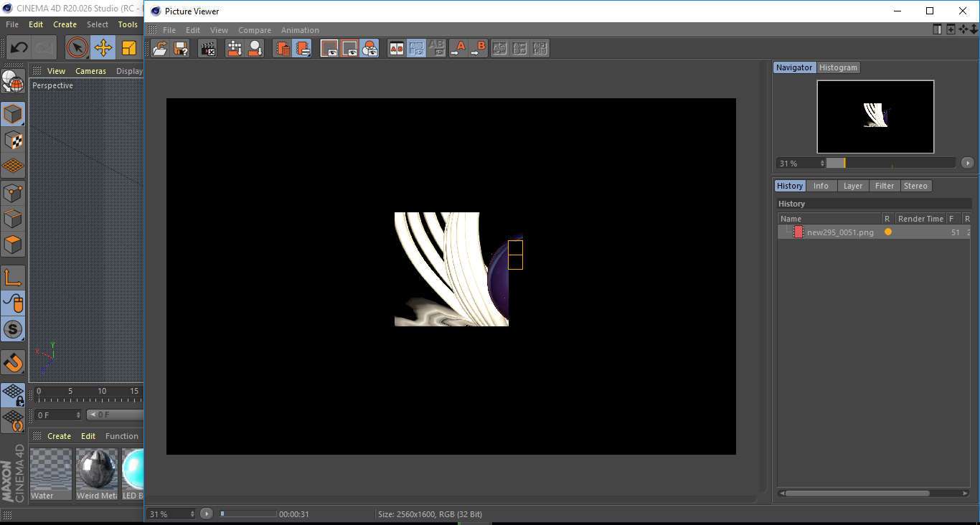Switch to Edges mode

13,218
